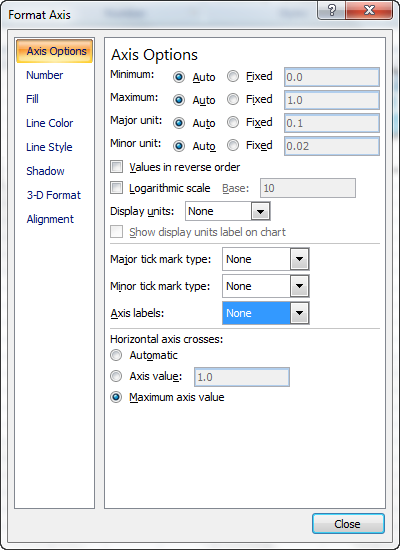Select Fixed for Minimum value

tap(233, 76)
